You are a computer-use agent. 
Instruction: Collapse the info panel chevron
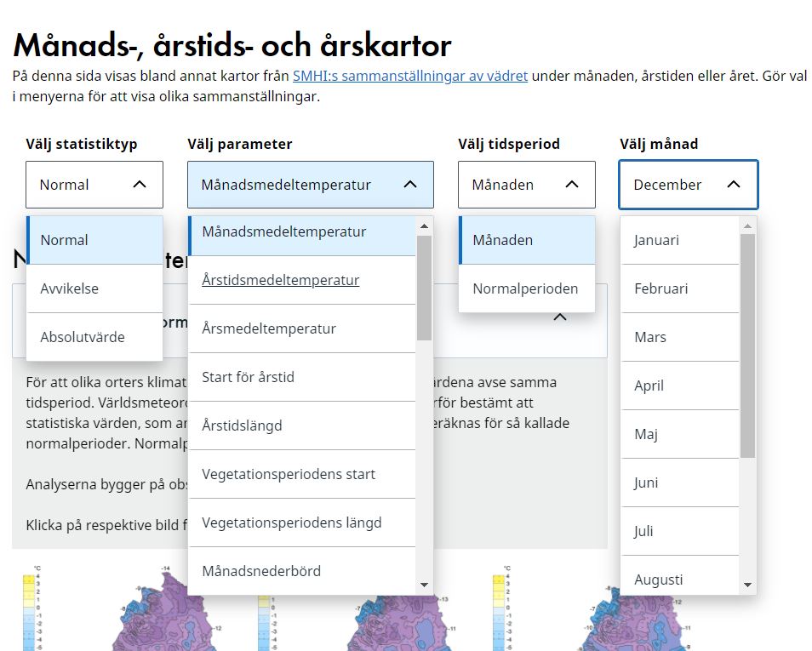560,317
